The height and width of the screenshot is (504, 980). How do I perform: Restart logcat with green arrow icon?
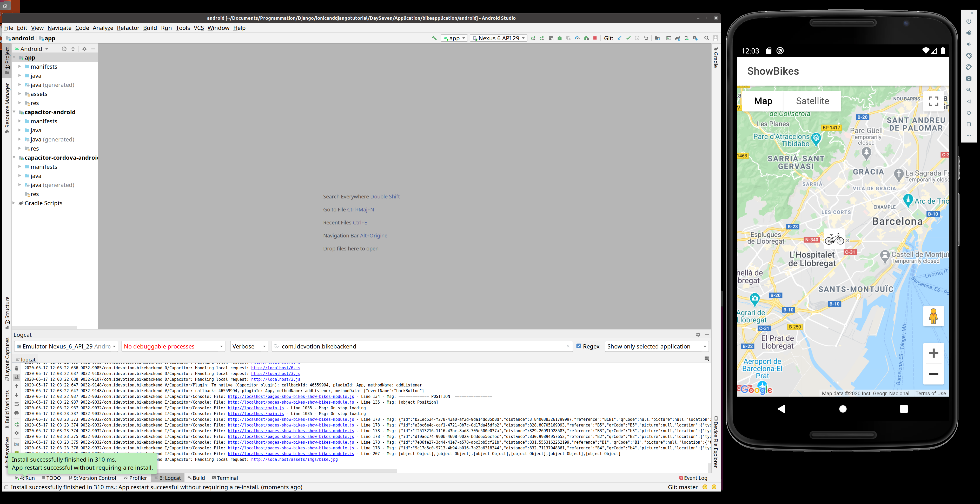(16, 424)
